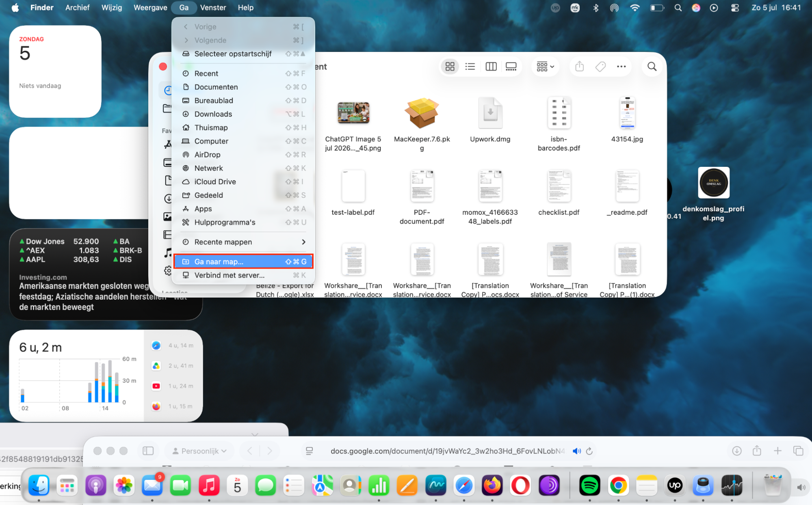
Task: Toggle the Safari sidebar button
Action: [148, 451]
